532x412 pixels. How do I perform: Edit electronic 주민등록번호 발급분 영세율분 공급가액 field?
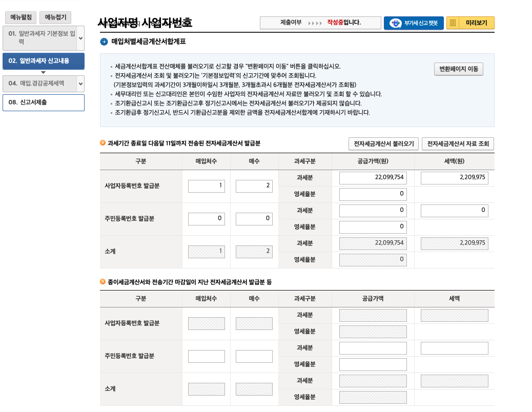[373, 227]
